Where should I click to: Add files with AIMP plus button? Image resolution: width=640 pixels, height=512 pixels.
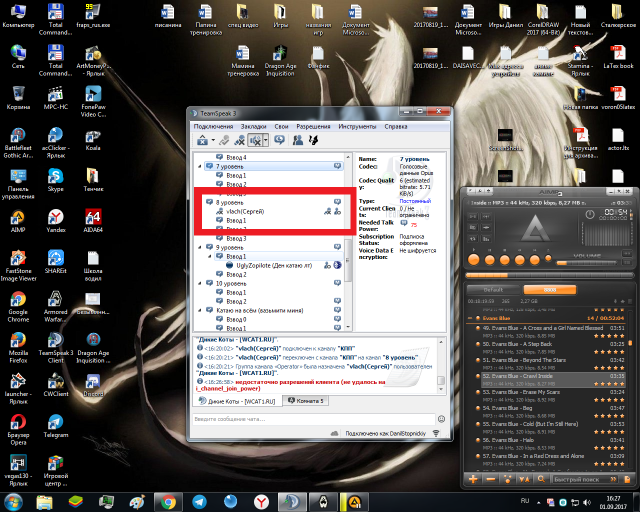pos(473,478)
